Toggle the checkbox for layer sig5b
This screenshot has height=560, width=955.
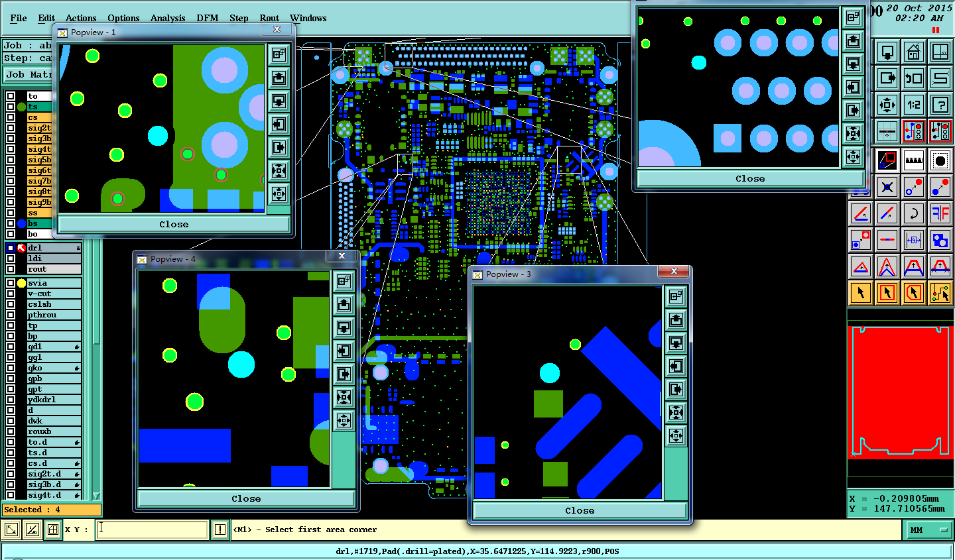tap(11, 160)
